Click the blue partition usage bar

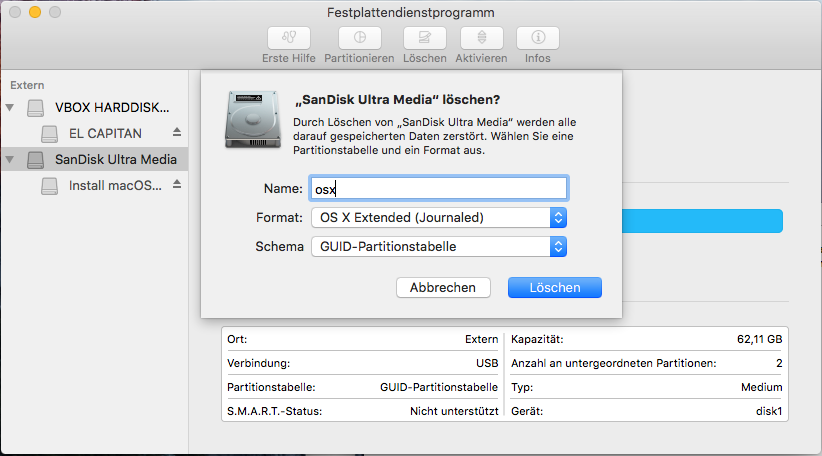click(x=702, y=221)
